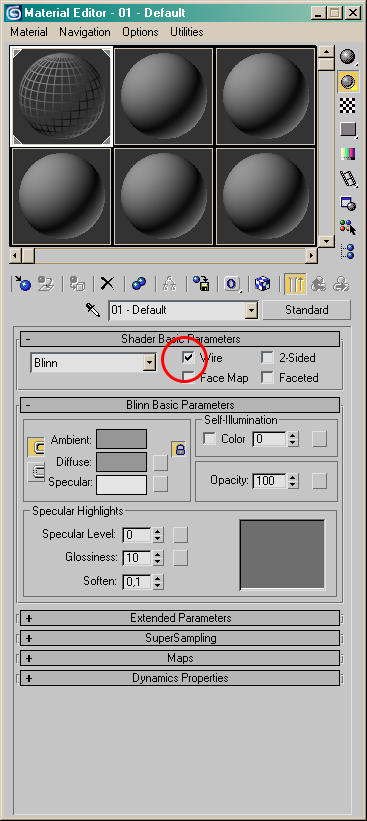Expand the Extended Parameters rollout
The width and height of the screenshot is (367, 821).
[x=180, y=618]
